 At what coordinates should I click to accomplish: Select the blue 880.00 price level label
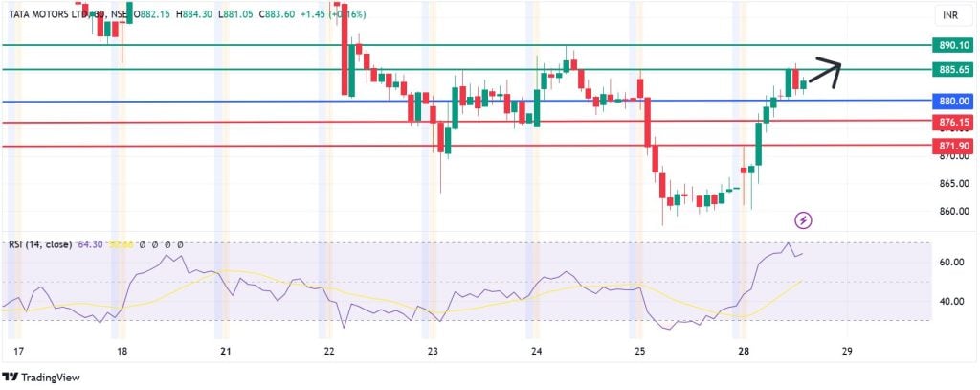click(x=953, y=101)
